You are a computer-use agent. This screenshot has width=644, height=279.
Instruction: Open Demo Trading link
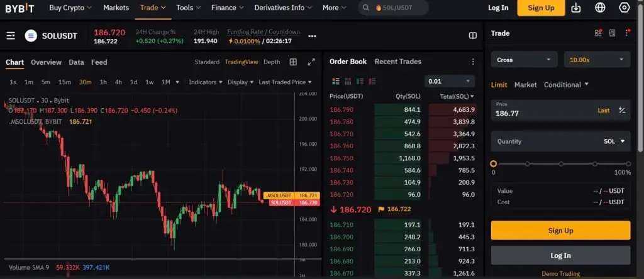(560, 274)
